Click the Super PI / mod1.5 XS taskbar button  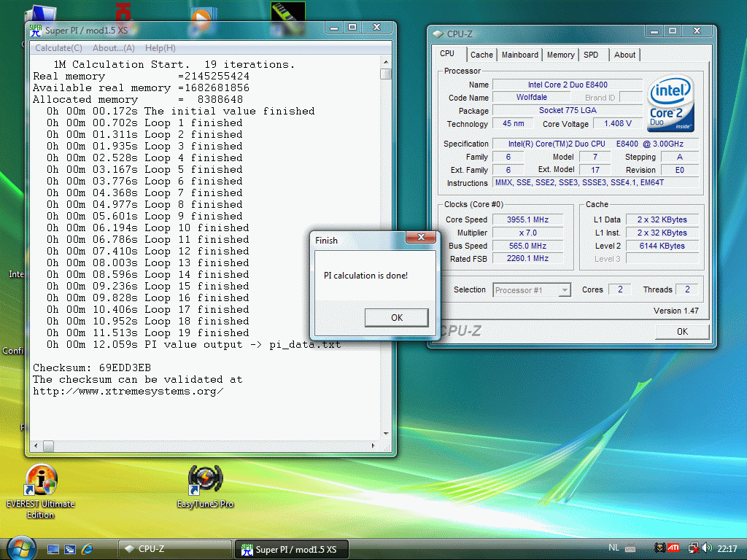tap(292, 549)
